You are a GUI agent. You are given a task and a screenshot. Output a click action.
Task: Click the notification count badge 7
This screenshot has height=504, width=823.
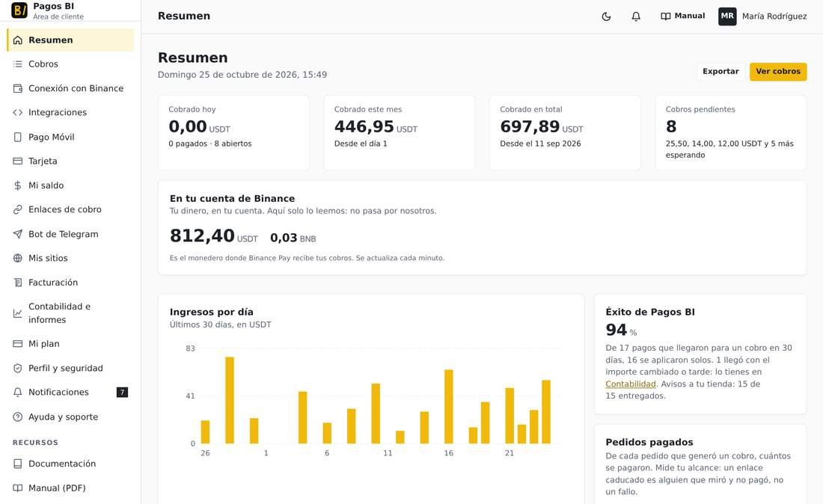pyautogui.click(x=122, y=393)
